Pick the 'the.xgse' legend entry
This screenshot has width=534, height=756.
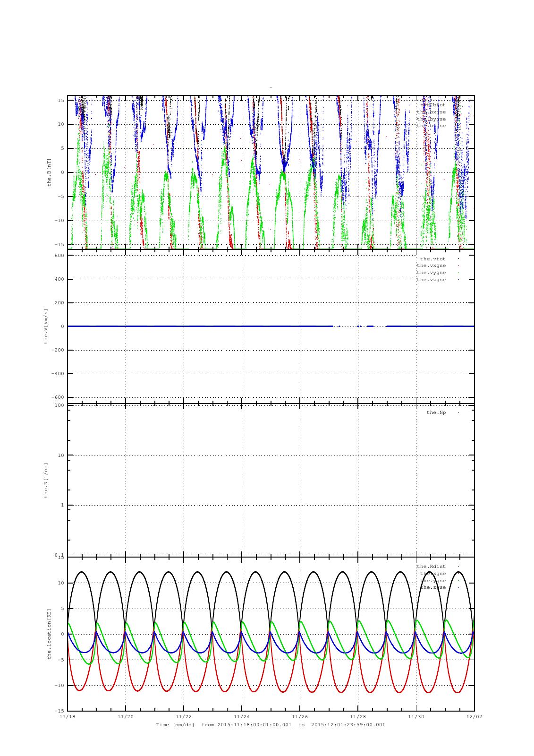[432, 574]
